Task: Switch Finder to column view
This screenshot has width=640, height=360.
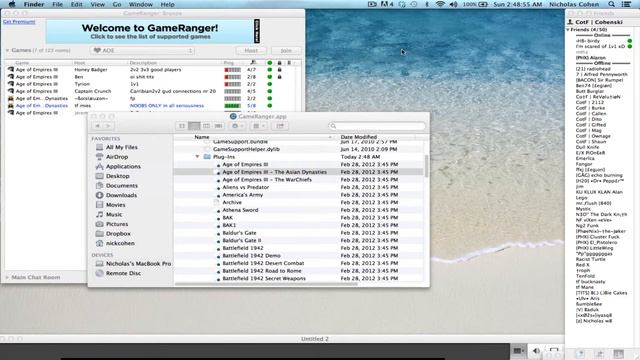Action: coord(206,126)
